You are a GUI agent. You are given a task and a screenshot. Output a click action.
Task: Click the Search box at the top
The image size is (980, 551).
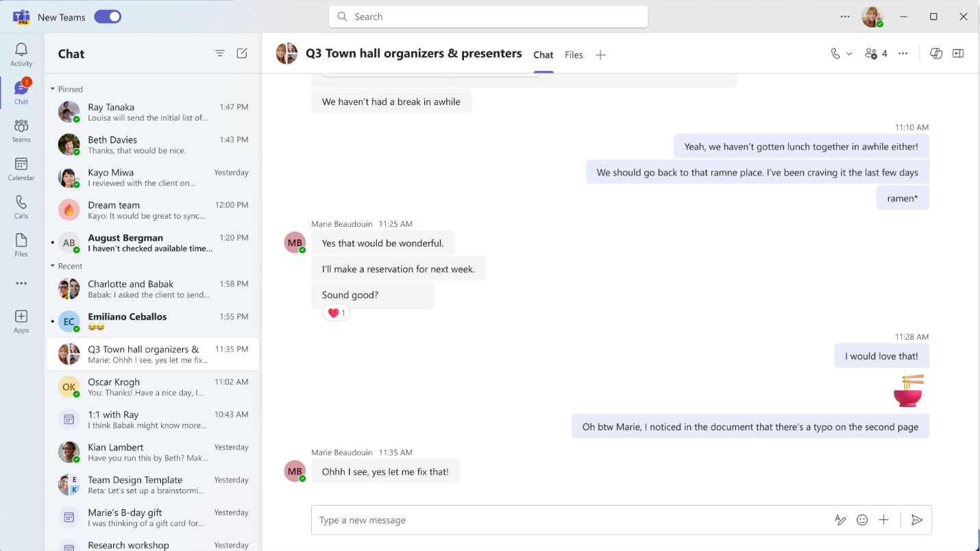[488, 17]
